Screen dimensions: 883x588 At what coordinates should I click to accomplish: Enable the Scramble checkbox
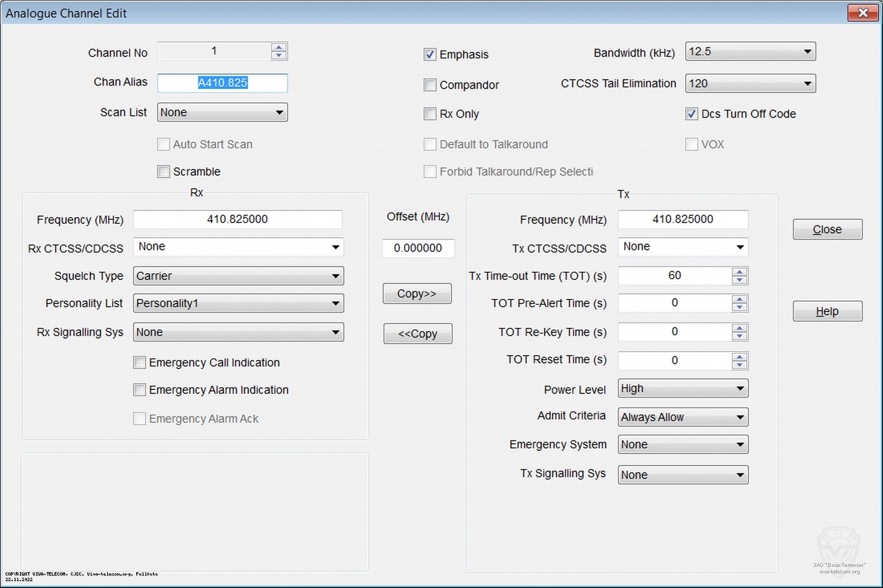point(163,171)
